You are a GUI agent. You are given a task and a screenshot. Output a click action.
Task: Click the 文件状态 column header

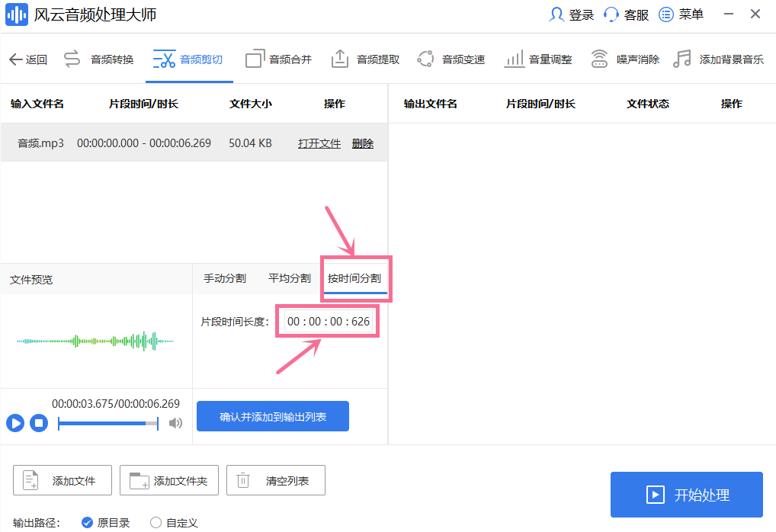coord(648,104)
